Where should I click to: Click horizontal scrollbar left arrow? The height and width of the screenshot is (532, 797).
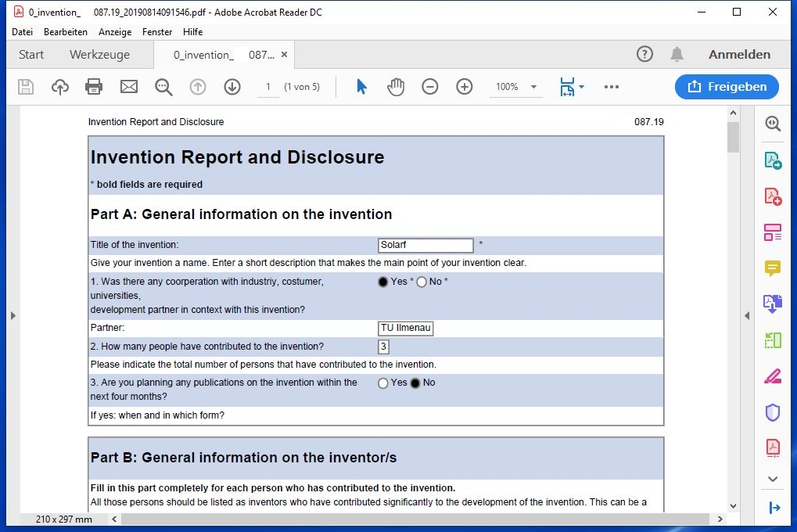pos(114,519)
